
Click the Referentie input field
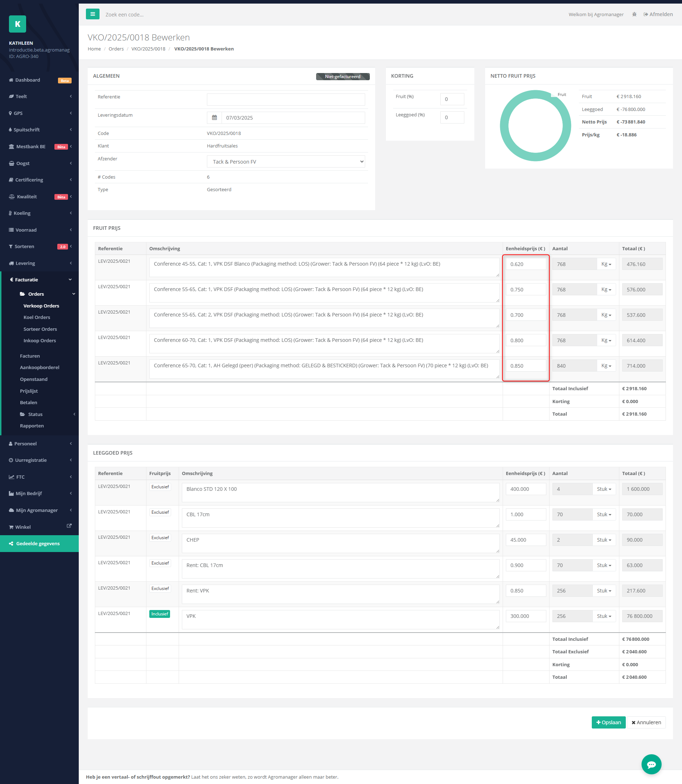click(x=286, y=99)
